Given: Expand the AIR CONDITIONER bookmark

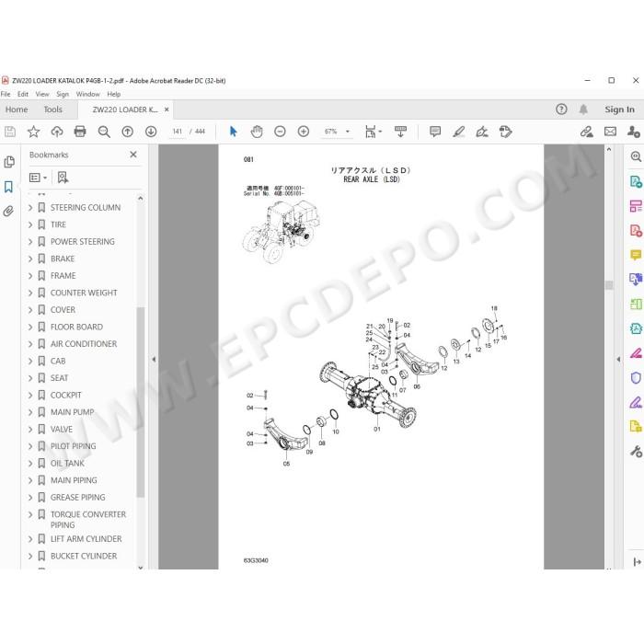Looking at the screenshot, I should point(30,344).
